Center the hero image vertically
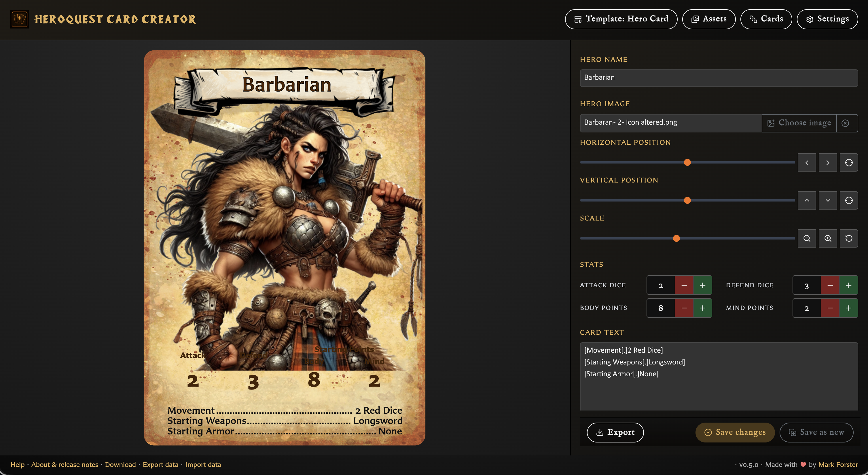 [848, 200]
